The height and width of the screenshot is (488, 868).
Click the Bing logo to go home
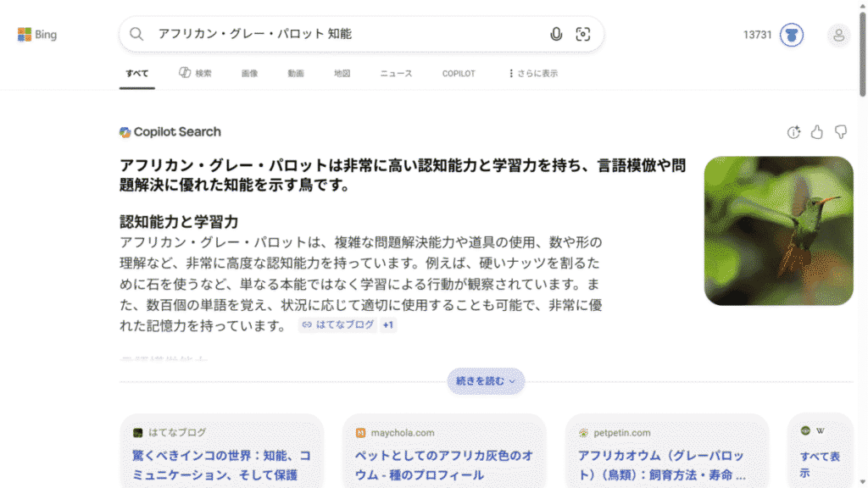point(37,34)
